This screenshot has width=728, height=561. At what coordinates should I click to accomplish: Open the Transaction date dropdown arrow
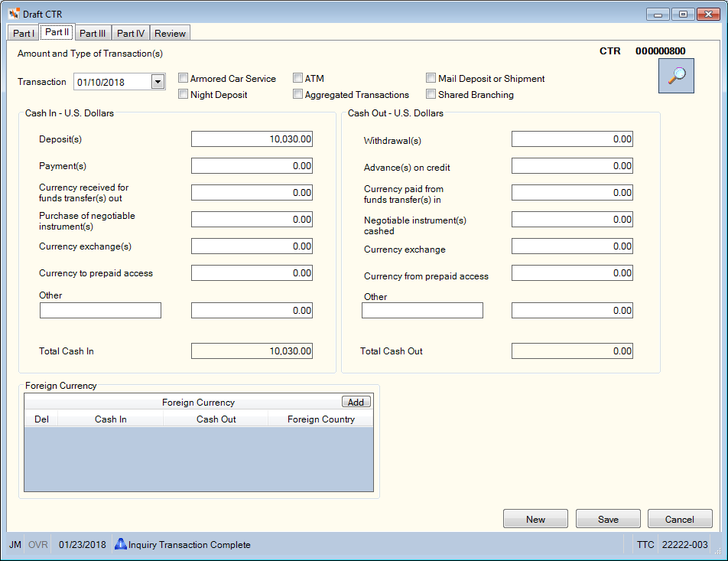pyautogui.click(x=158, y=82)
